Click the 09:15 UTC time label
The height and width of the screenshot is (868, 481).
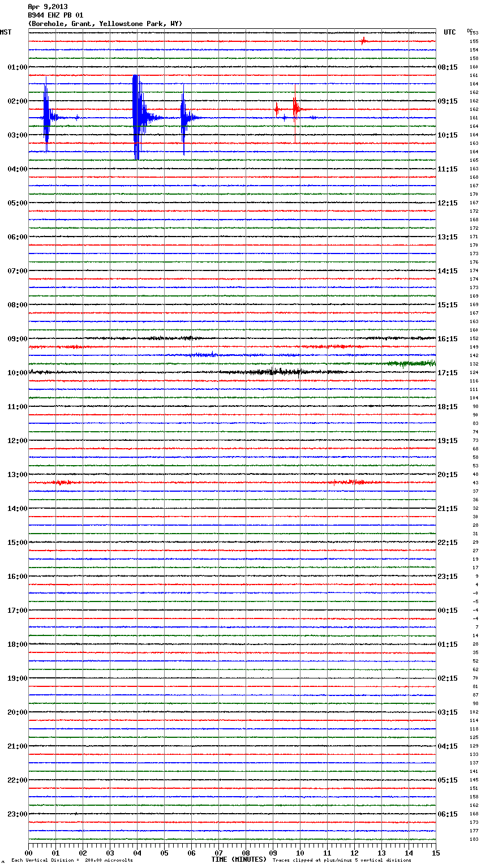[448, 101]
